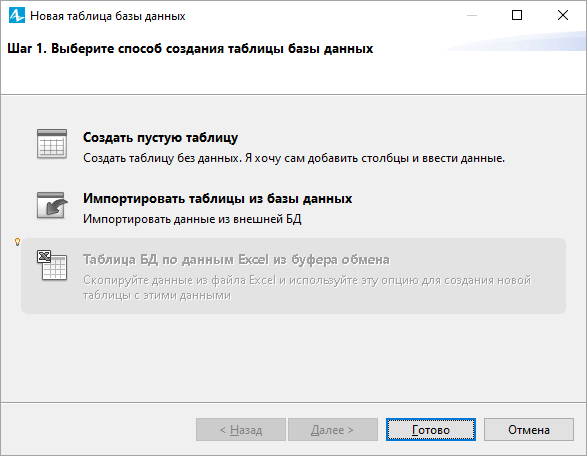Click the AnyLogic application icon in title bar
The width and height of the screenshot is (587, 456).
tap(16, 16)
